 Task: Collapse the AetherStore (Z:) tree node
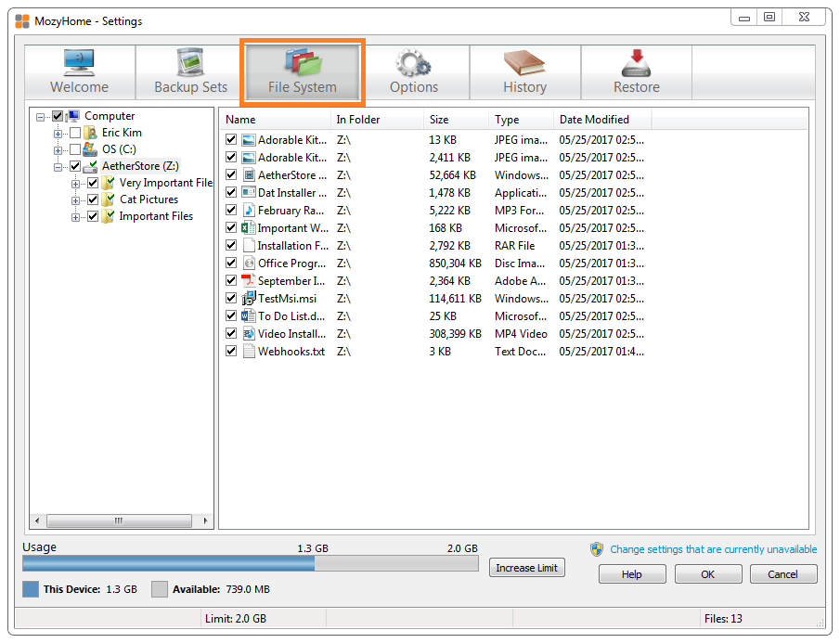click(58, 167)
